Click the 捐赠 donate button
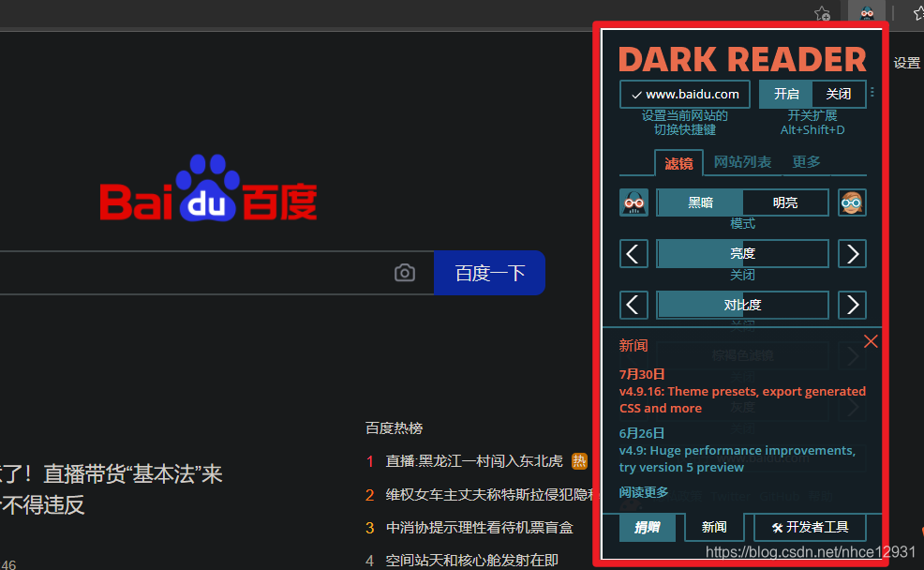The height and width of the screenshot is (570, 924). pos(647,527)
